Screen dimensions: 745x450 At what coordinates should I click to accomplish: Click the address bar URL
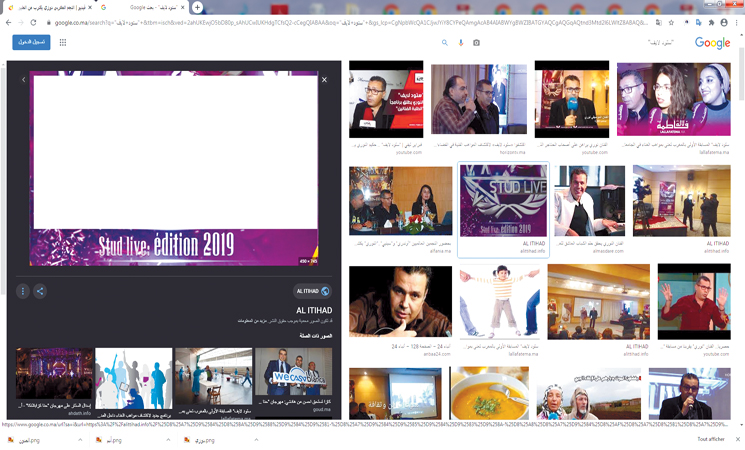click(351, 22)
